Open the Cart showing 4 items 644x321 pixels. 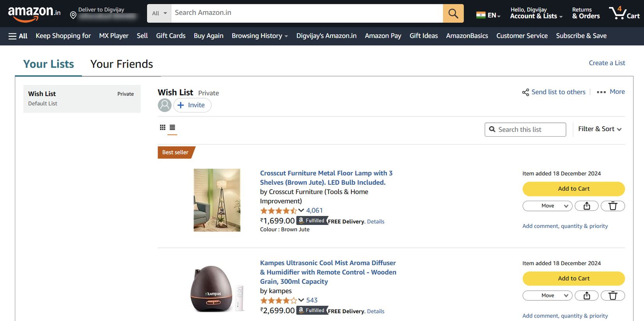click(x=623, y=13)
